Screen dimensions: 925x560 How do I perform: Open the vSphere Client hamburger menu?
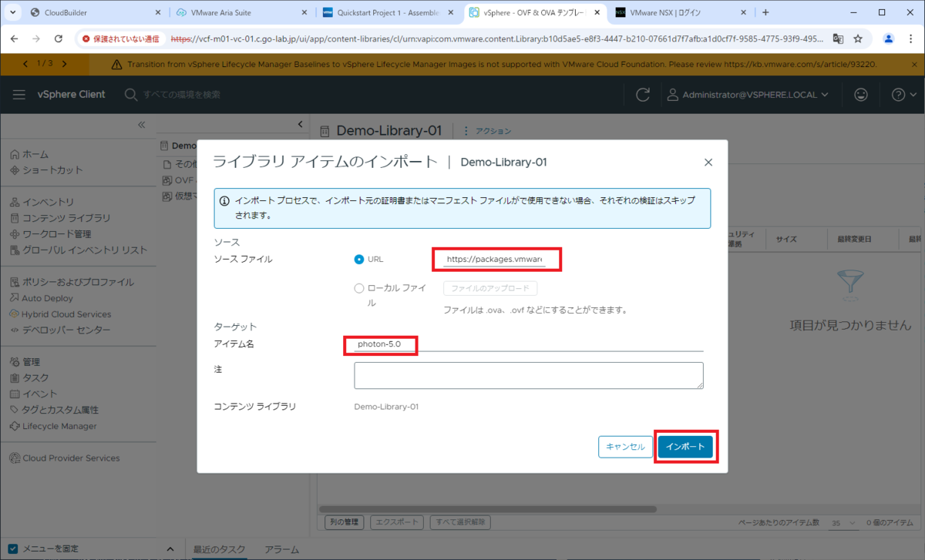(x=19, y=95)
